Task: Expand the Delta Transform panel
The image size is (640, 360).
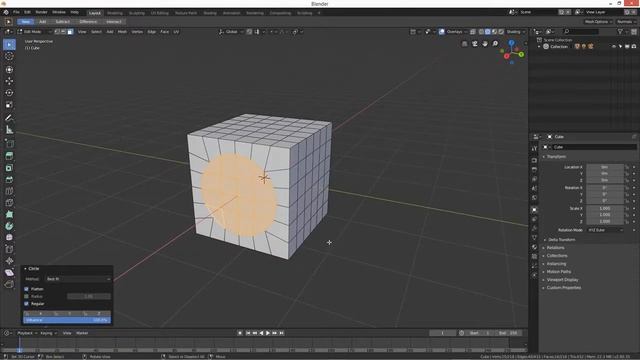Action: (x=561, y=240)
